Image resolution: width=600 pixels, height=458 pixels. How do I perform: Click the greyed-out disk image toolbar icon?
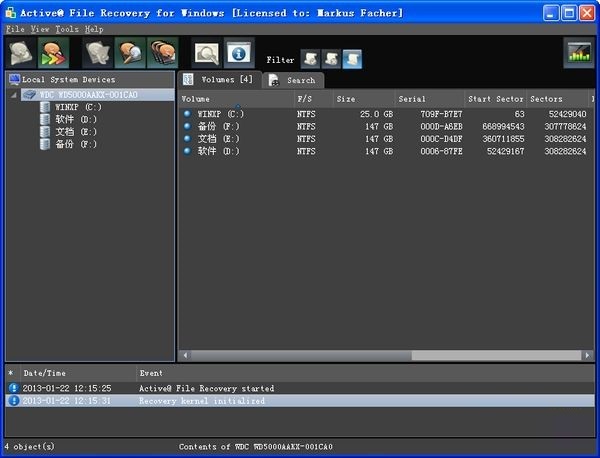pyautogui.click(x=98, y=53)
